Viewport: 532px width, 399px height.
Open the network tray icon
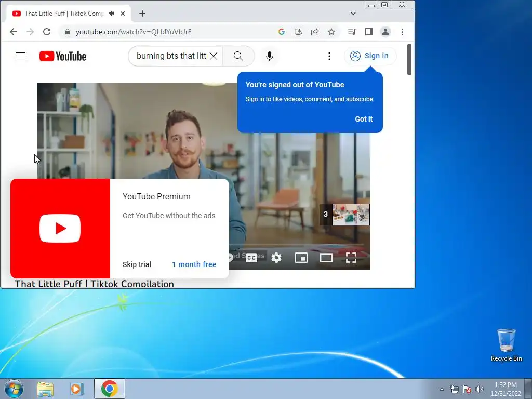point(454,389)
